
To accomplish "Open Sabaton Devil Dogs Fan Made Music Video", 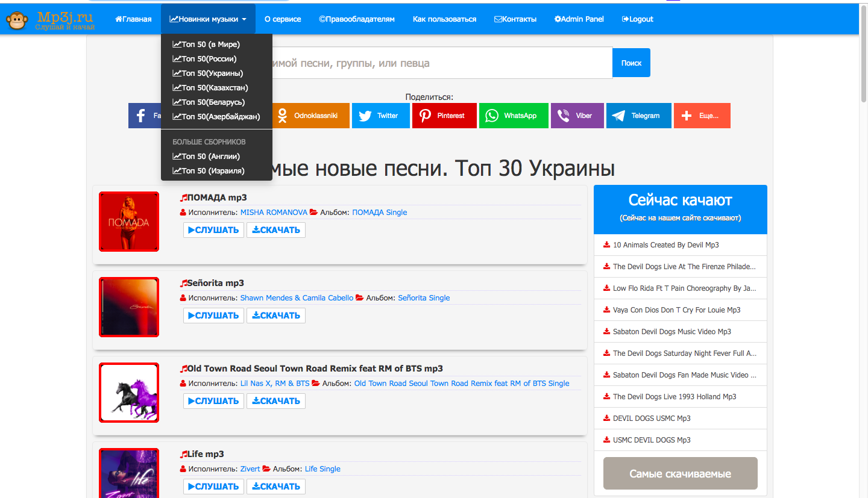I will coord(684,375).
